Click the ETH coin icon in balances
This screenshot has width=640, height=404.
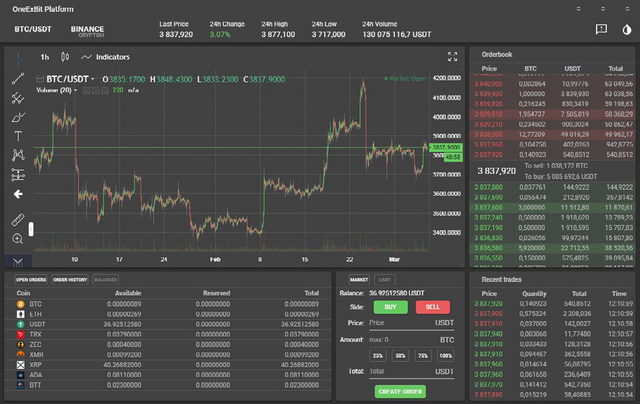[x=20, y=314]
